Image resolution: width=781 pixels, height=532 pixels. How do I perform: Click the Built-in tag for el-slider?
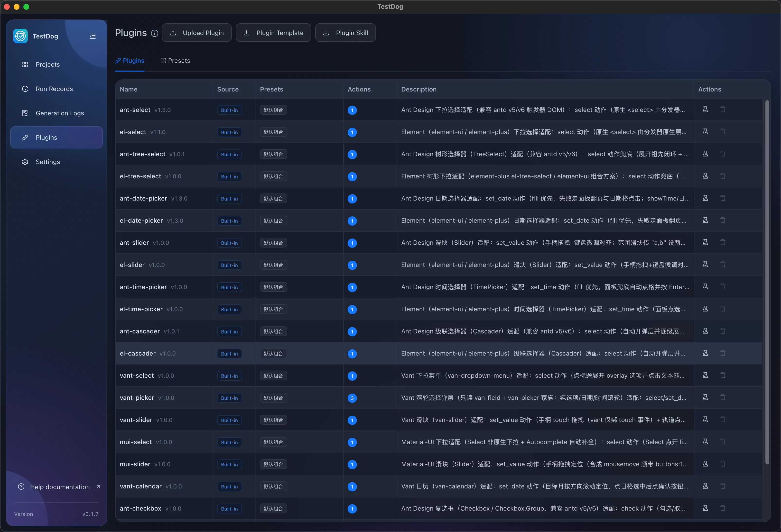pyautogui.click(x=229, y=265)
